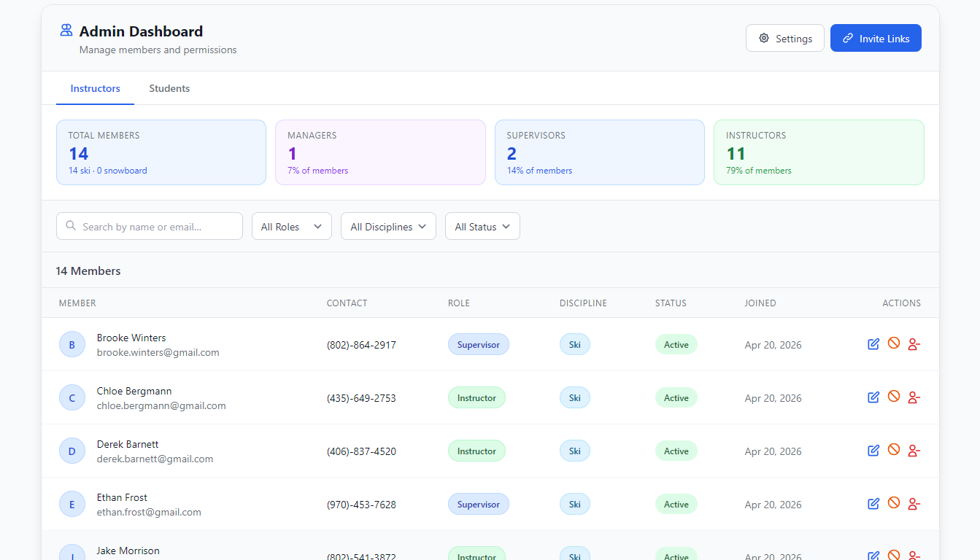Click Chloe Bergmann's avatar circle C

point(72,397)
